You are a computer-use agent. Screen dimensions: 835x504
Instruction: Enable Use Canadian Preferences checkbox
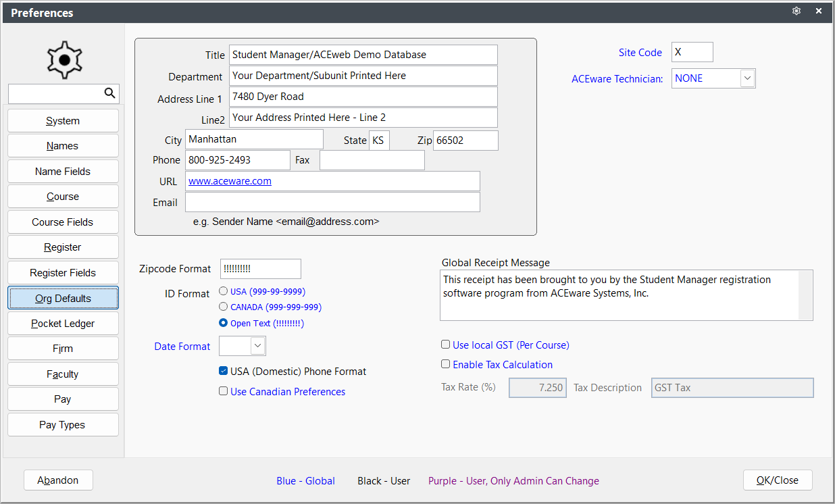click(x=224, y=391)
